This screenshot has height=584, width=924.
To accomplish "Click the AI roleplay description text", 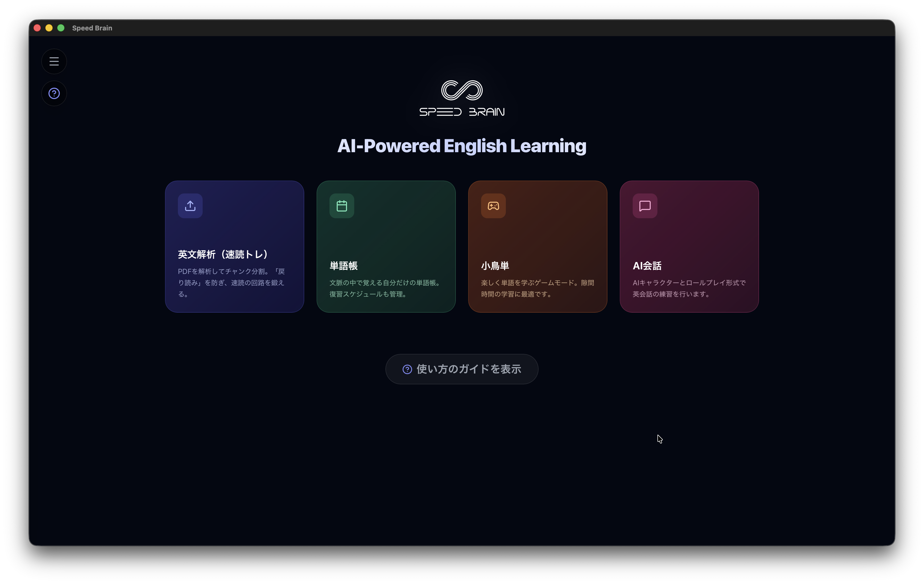I will coord(689,288).
